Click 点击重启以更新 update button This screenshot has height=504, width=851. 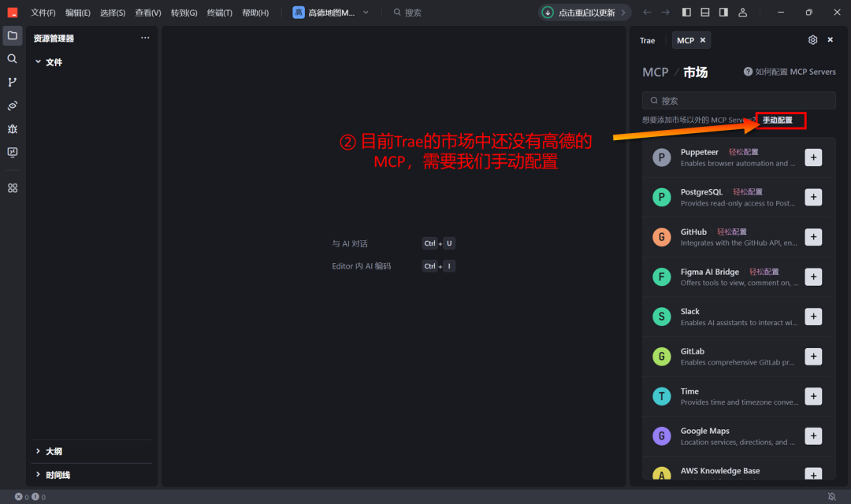tap(586, 13)
